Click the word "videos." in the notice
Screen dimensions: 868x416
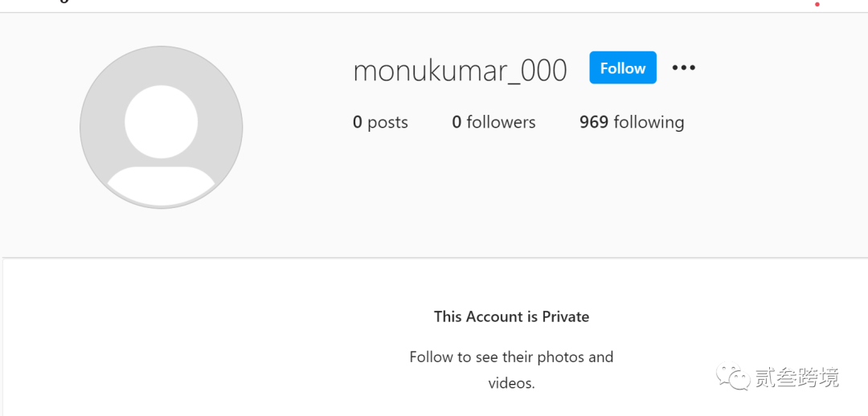[511, 383]
